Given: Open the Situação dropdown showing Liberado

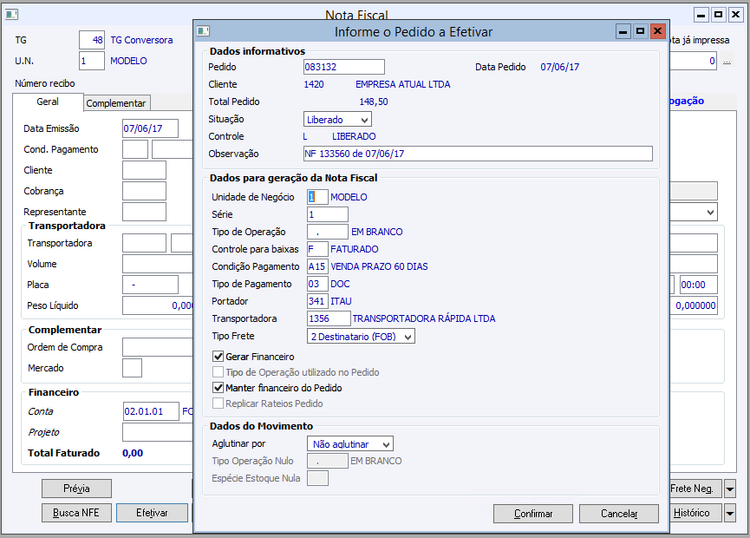Looking at the screenshot, I should click(x=337, y=120).
